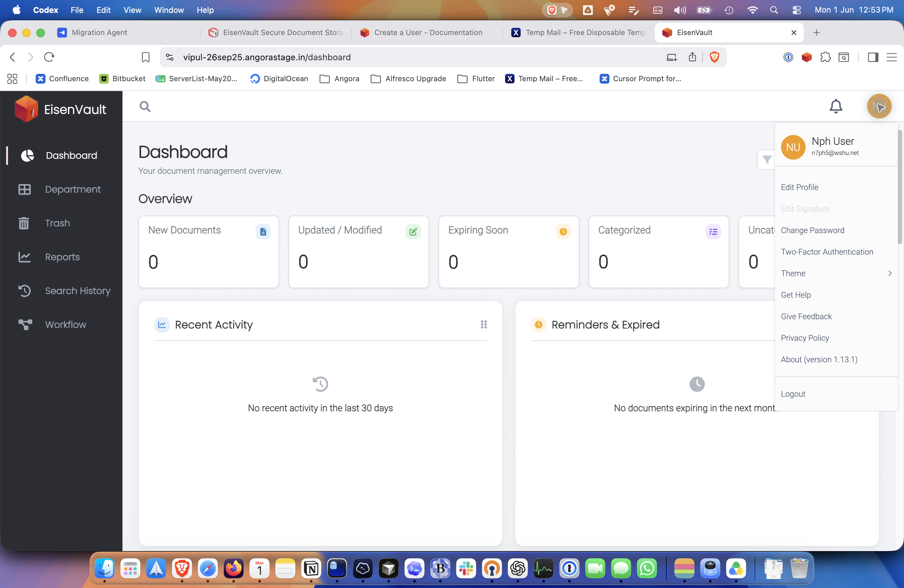Click the share icon in address bar
This screenshot has height=588, width=904.
point(692,58)
